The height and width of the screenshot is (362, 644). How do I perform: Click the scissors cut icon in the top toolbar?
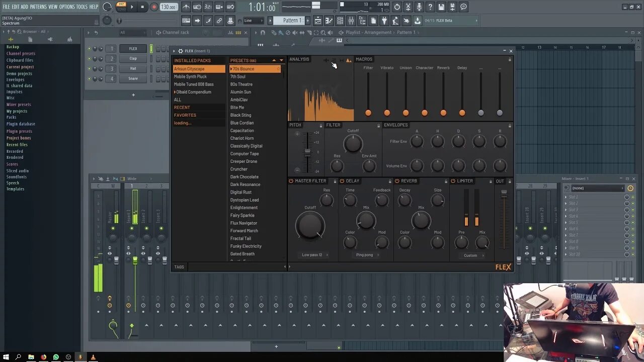(x=408, y=7)
